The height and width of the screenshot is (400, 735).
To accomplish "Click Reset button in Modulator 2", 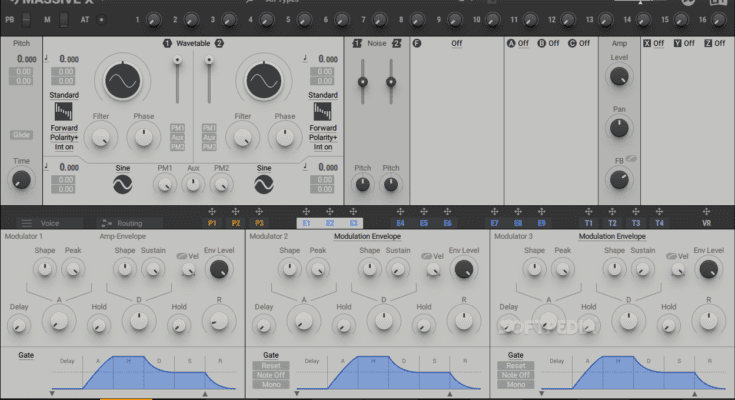I will point(271,366).
